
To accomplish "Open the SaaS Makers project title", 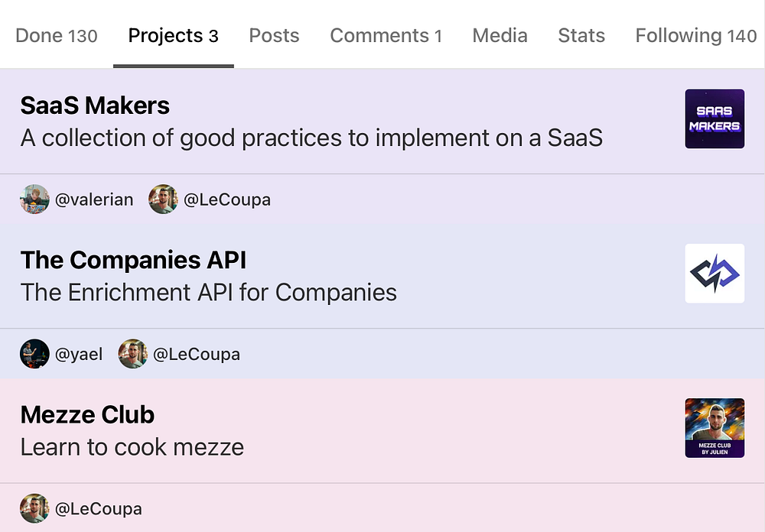I will (x=95, y=105).
